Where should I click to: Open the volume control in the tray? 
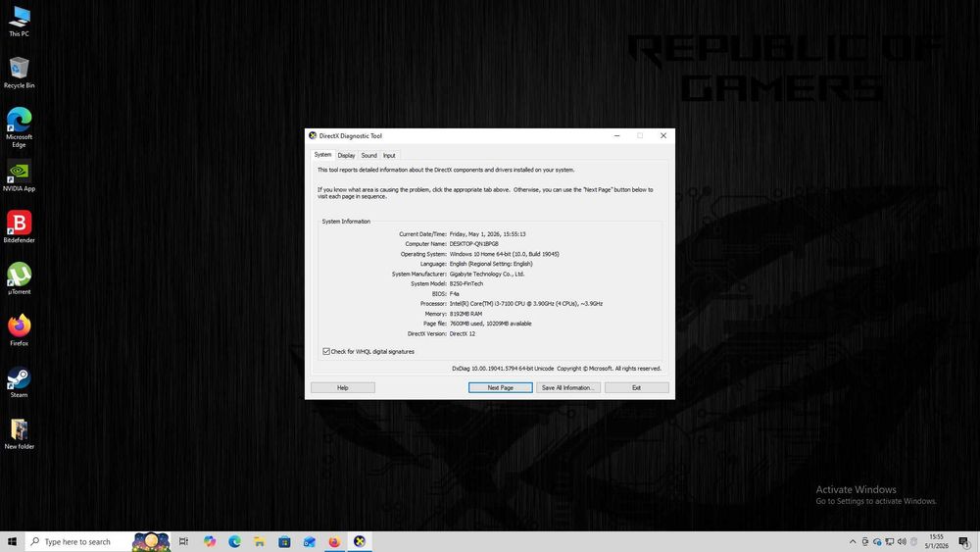point(902,541)
